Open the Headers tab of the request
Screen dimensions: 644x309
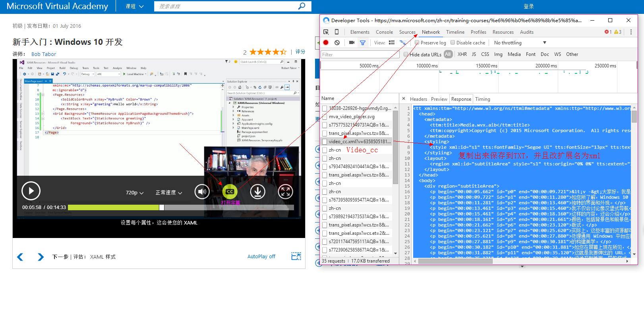[x=418, y=99]
